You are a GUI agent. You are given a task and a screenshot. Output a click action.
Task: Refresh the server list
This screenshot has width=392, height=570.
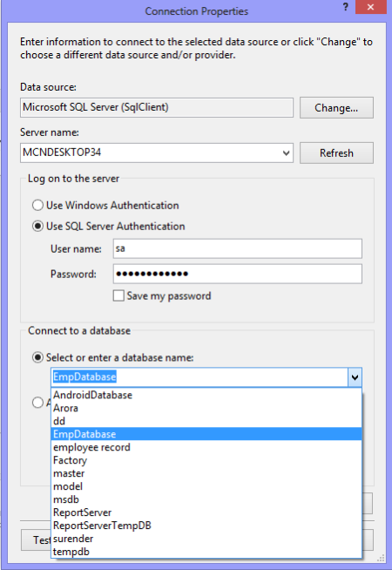click(336, 153)
